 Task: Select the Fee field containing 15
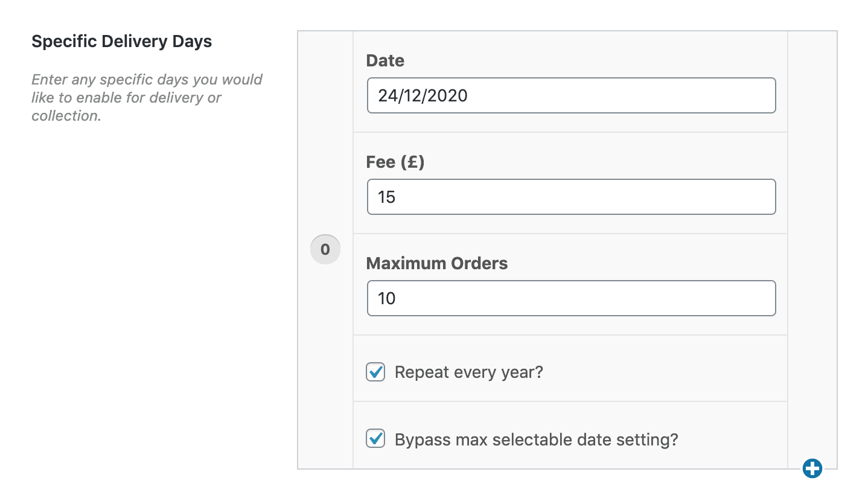point(571,197)
